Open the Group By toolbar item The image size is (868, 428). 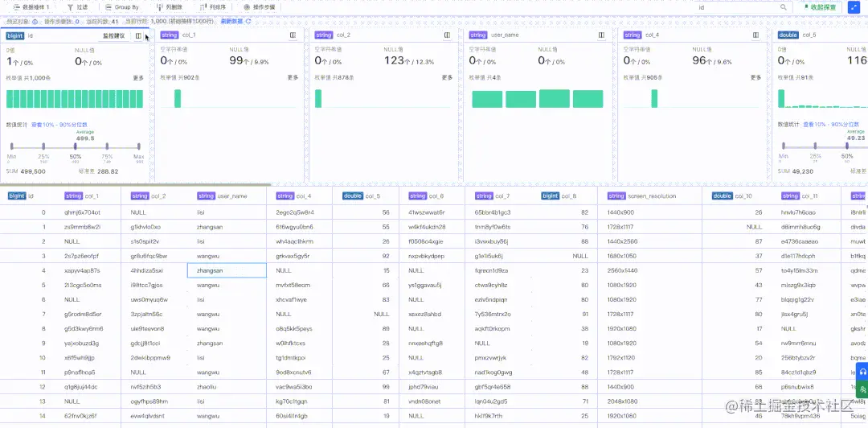pos(122,8)
